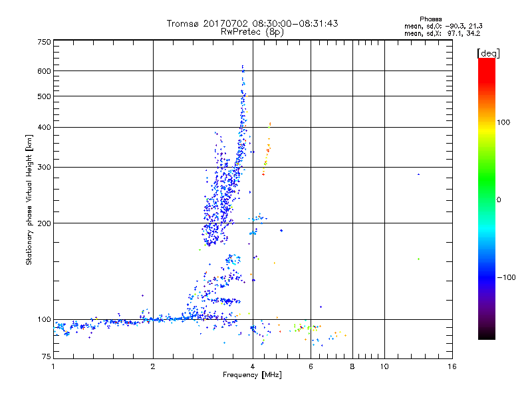Image resolution: width=532 pixels, height=399 pixels.
Task: Click the 'Stationary phase Virtual Height [km]' axis title
Action: pyautogui.click(x=29, y=200)
